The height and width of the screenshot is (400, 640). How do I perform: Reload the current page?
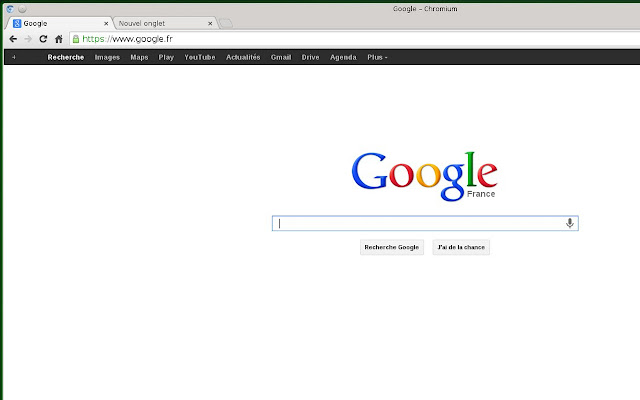click(x=43, y=39)
